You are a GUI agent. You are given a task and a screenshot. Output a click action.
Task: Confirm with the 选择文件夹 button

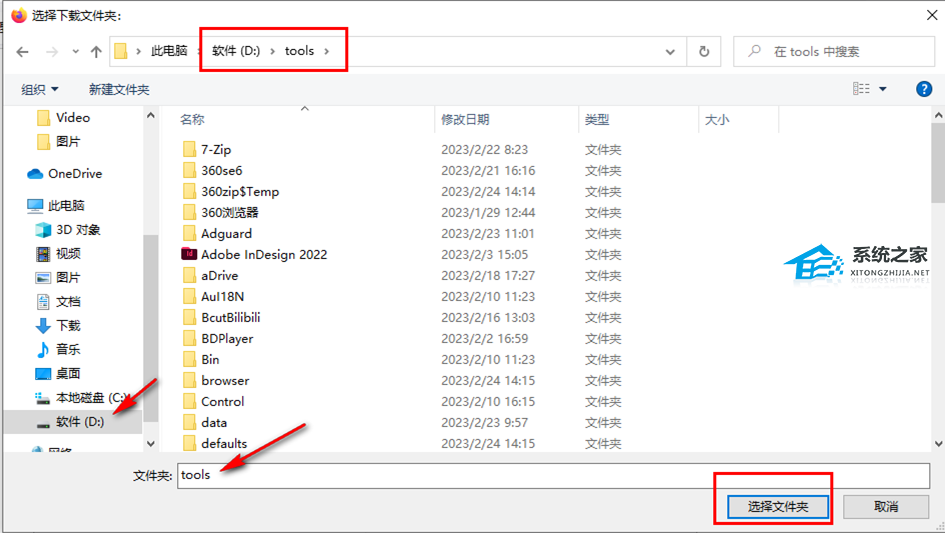point(777,506)
